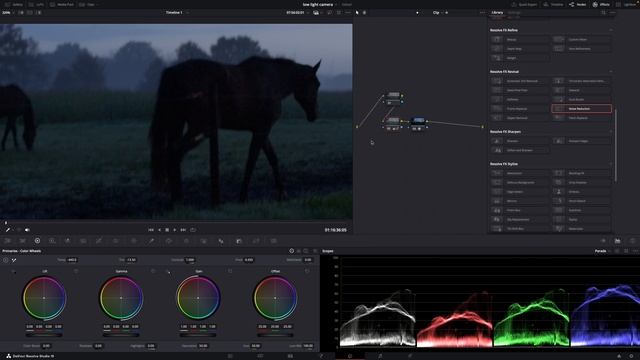Reset the Gamma color wheel
Image resolution: width=640 pixels, height=360 pixels.
click(153, 271)
